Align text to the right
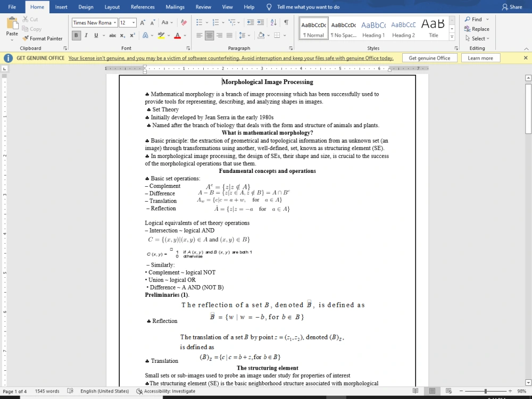Viewport: 532px width, 399px height. (220, 35)
